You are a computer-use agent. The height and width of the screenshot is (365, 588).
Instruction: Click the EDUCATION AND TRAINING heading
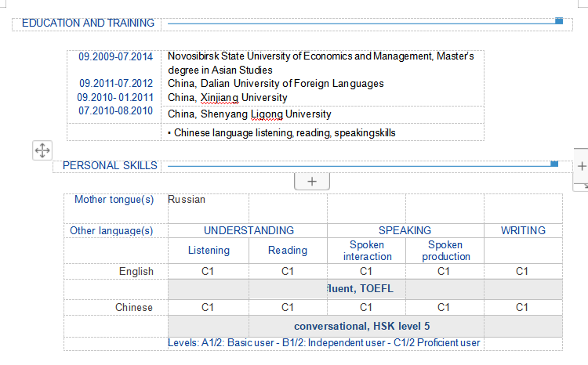(x=88, y=23)
